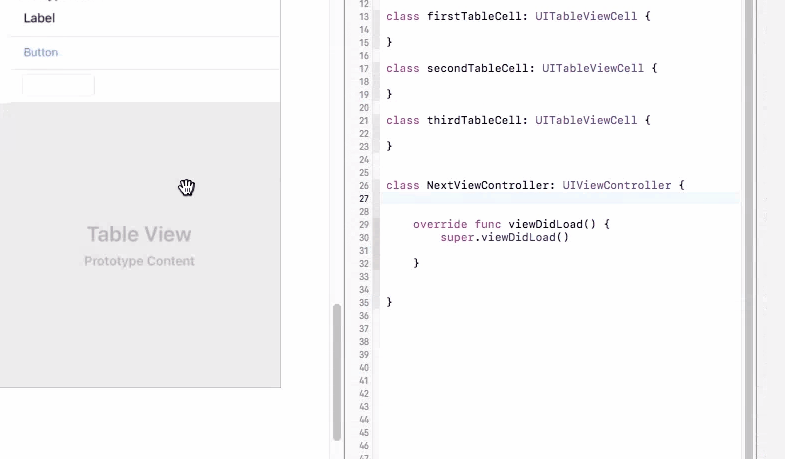Select the Table View placeholder text
The image size is (785, 459).
[x=139, y=234]
